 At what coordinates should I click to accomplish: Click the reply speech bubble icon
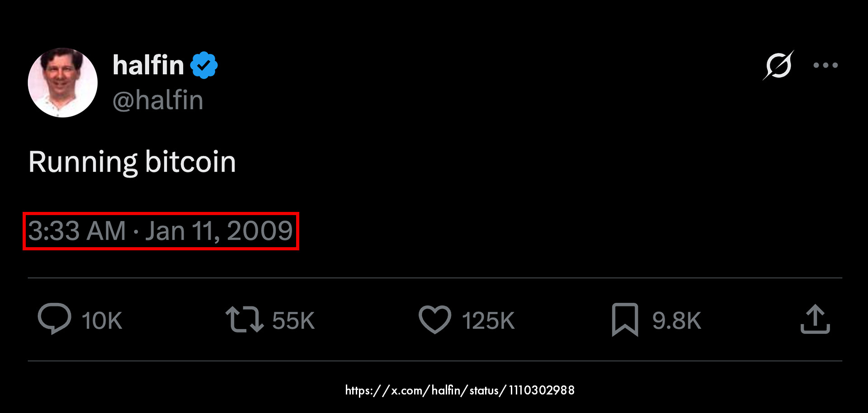point(54,319)
